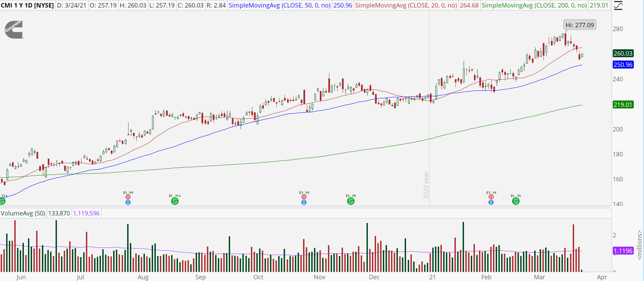
Task: Click the 1,119,596 average volume value
Action: click(86, 213)
